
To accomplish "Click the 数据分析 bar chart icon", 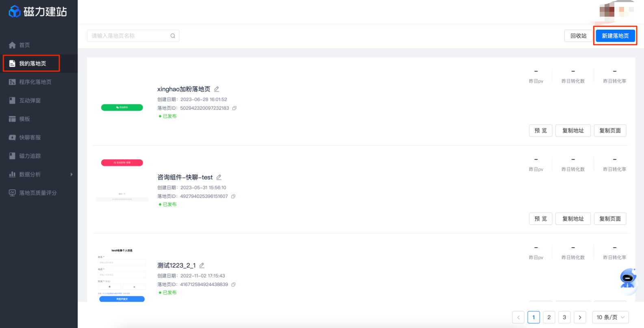I will click(x=12, y=174).
